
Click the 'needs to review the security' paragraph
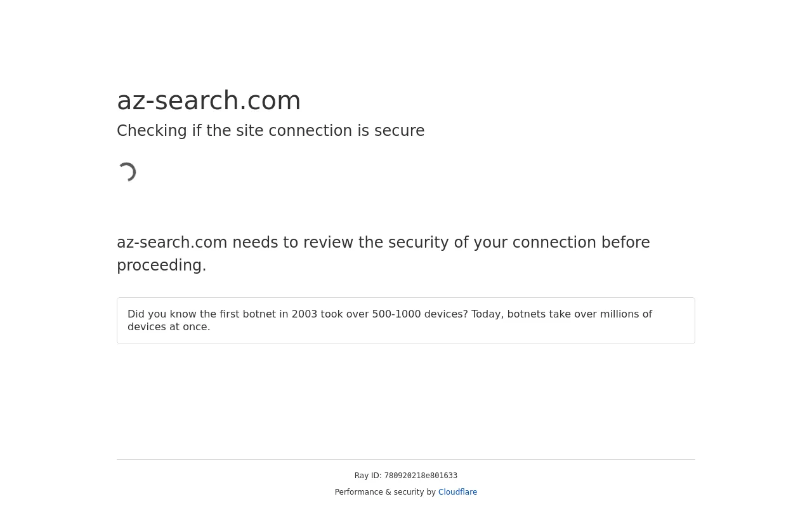click(383, 254)
